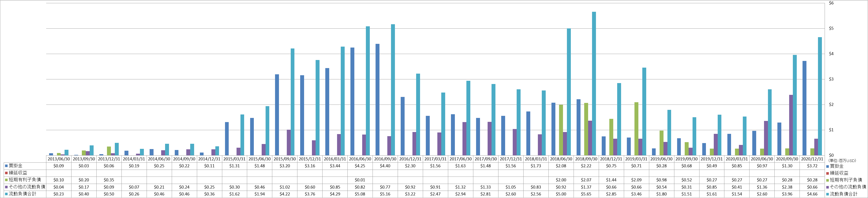Click the $2.00 短期有利子負債 cell for 2018/06/30
The width and height of the screenshot is (868, 198).
click(x=561, y=180)
